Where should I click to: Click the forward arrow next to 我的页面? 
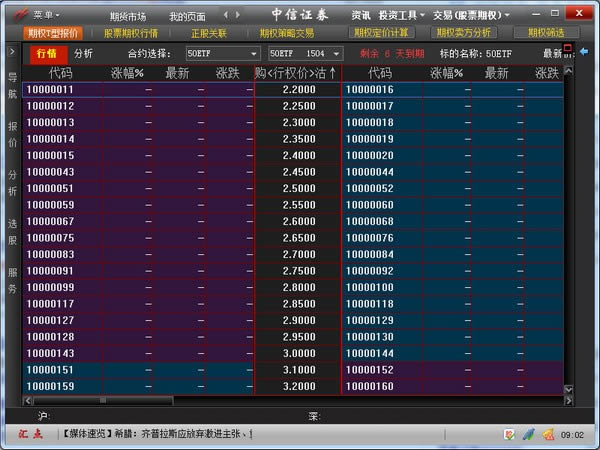237,16
